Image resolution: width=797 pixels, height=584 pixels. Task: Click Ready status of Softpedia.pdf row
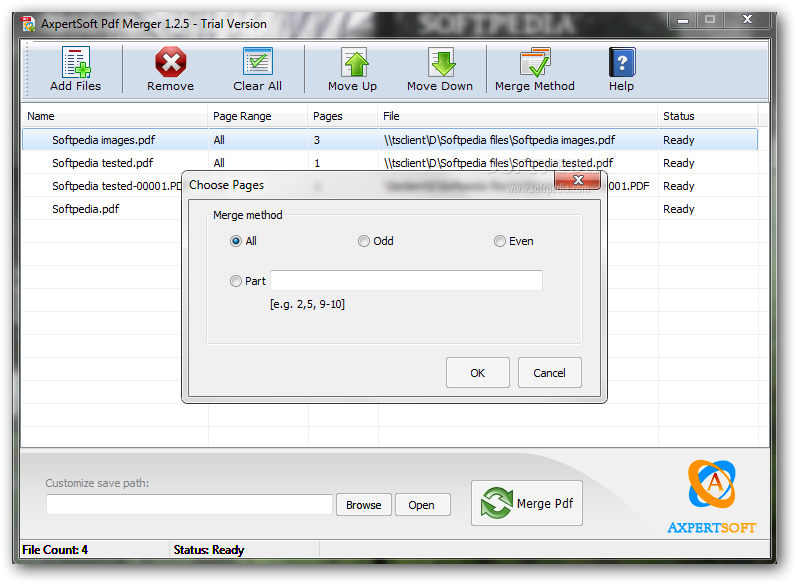click(679, 209)
